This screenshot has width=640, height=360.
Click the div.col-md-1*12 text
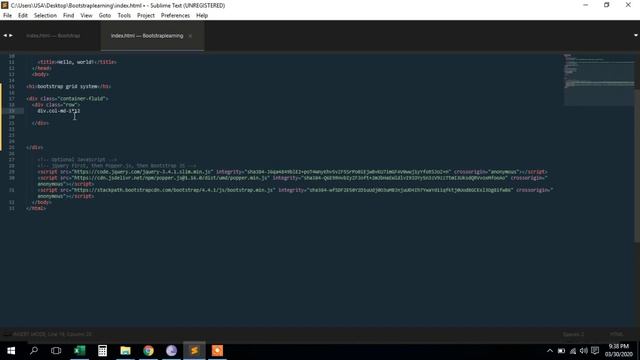pyautogui.click(x=59, y=111)
